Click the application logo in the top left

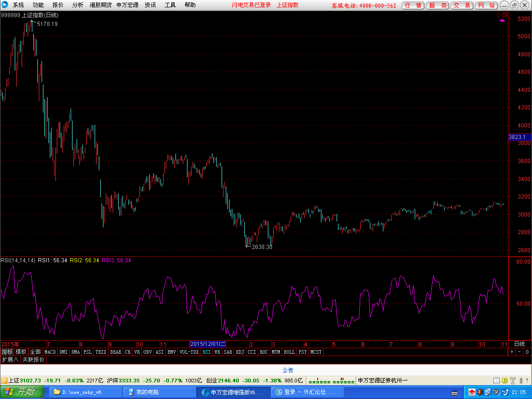5,5
